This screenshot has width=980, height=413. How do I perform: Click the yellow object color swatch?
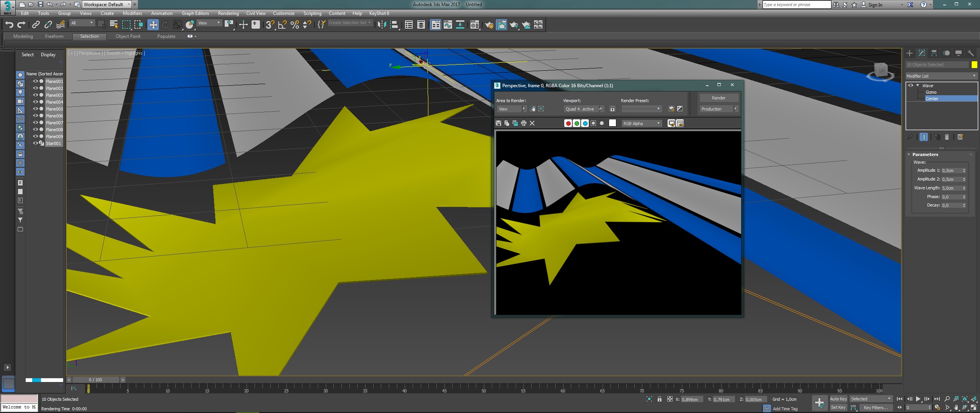[x=974, y=65]
